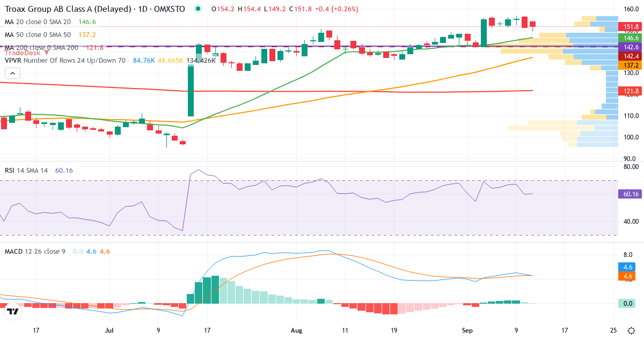Click the 151.8 last price axis label
Viewport: 644px width, 338px height.
coord(629,27)
